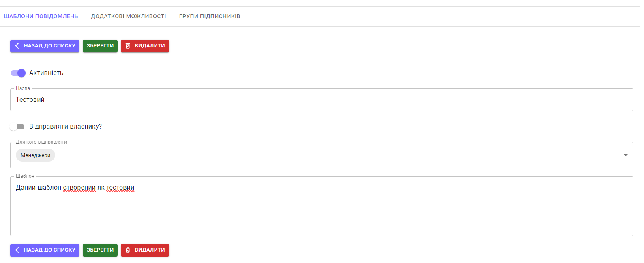Click the bottom Видалити button label
The image size is (644, 263).
(x=150, y=250)
